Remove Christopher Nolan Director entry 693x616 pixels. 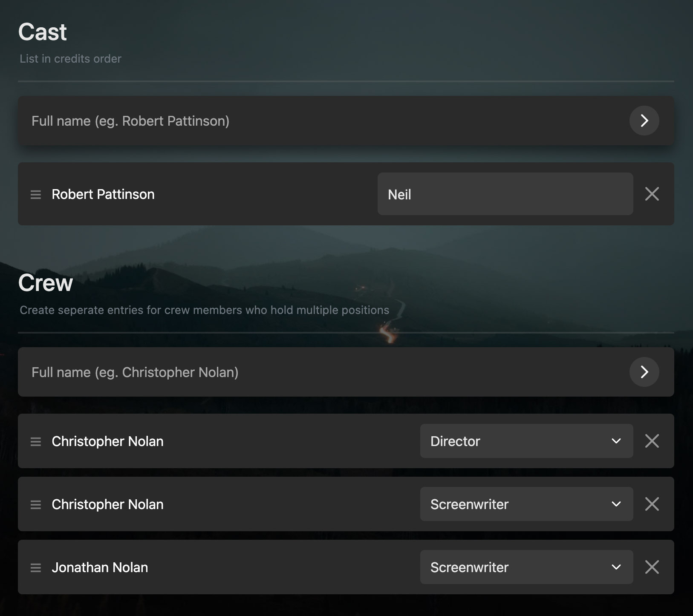652,441
